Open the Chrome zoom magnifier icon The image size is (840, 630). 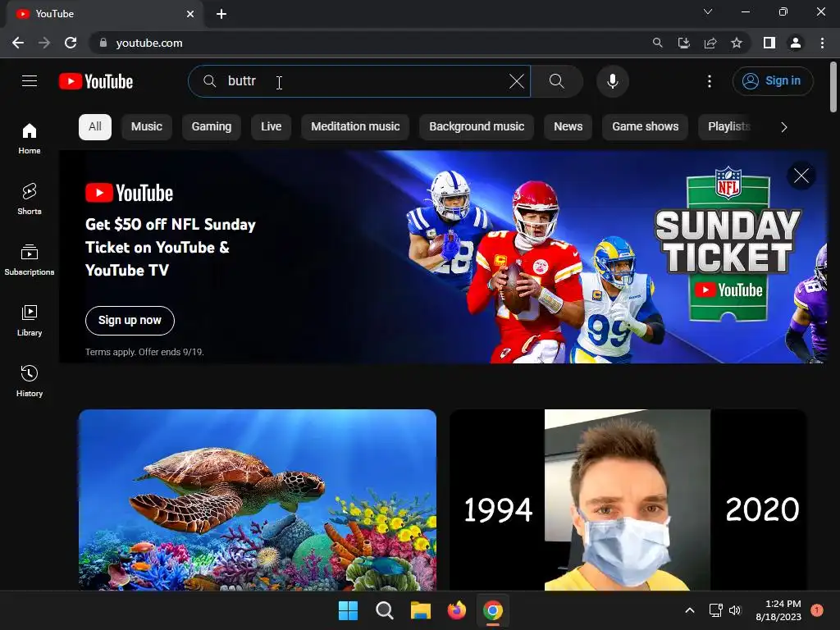point(657,43)
